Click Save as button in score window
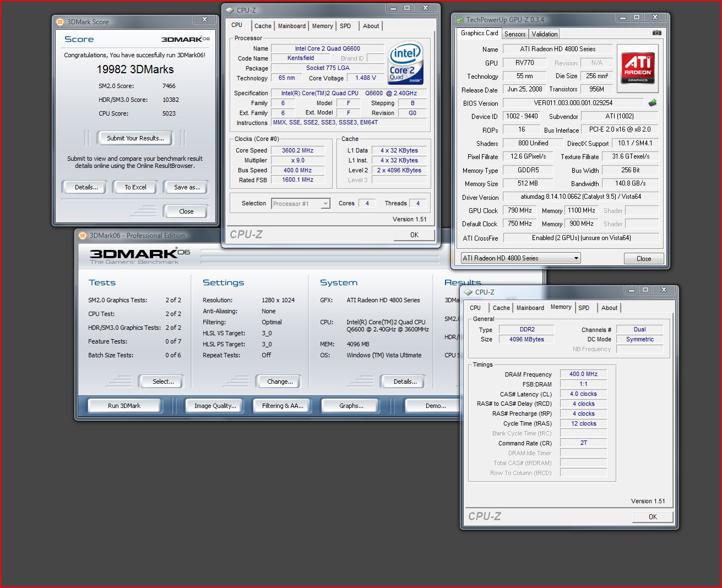 pos(187,187)
